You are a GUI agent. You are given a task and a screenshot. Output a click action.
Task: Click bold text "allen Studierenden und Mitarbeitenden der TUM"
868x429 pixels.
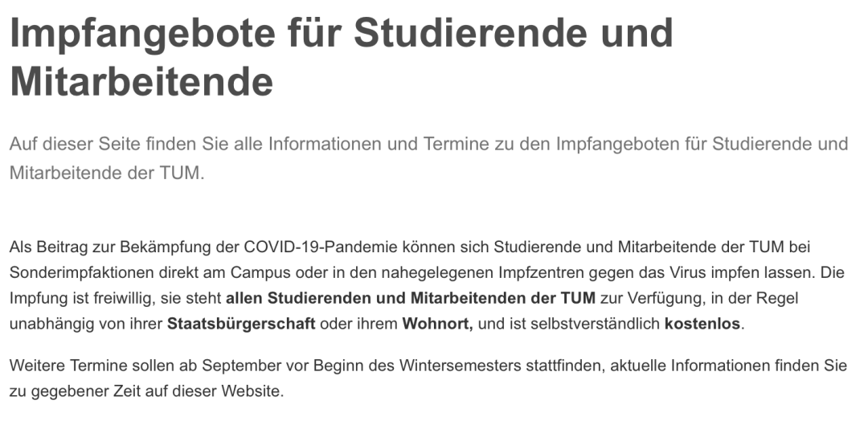coord(411,298)
